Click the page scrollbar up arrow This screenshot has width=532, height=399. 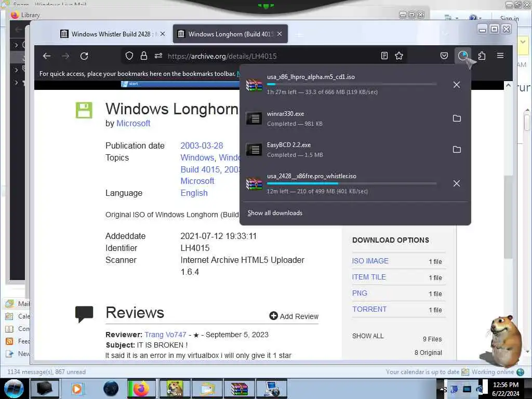click(x=508, y=86)
